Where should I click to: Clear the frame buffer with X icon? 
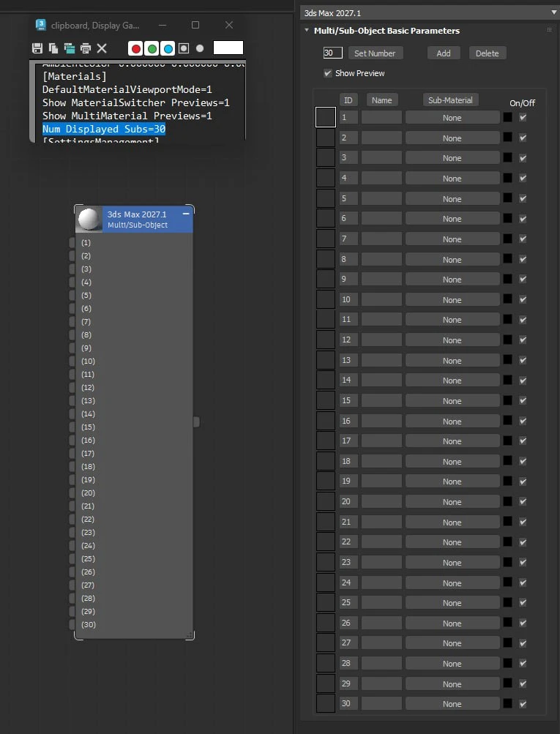(102, 48)
